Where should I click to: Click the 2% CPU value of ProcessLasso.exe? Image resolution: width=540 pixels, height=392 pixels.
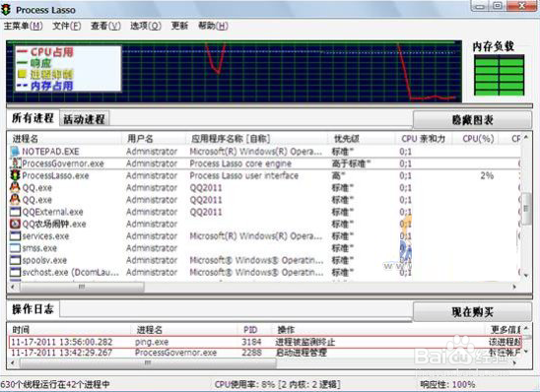coord(487,175)
